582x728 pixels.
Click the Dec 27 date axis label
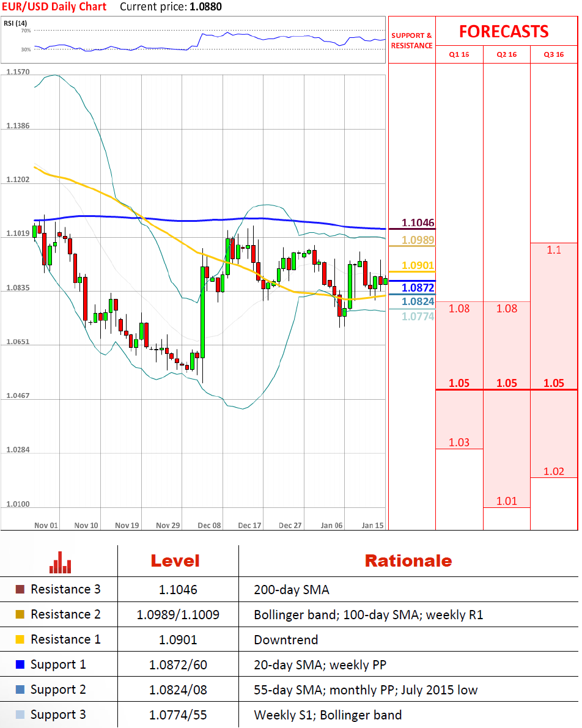tap(290, 526)
